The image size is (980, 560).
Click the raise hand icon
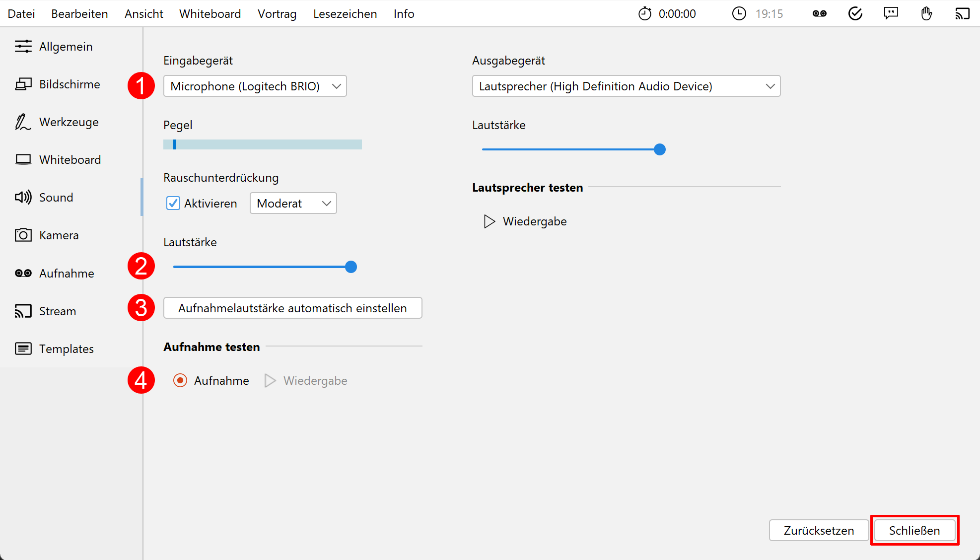pos(926,13)
